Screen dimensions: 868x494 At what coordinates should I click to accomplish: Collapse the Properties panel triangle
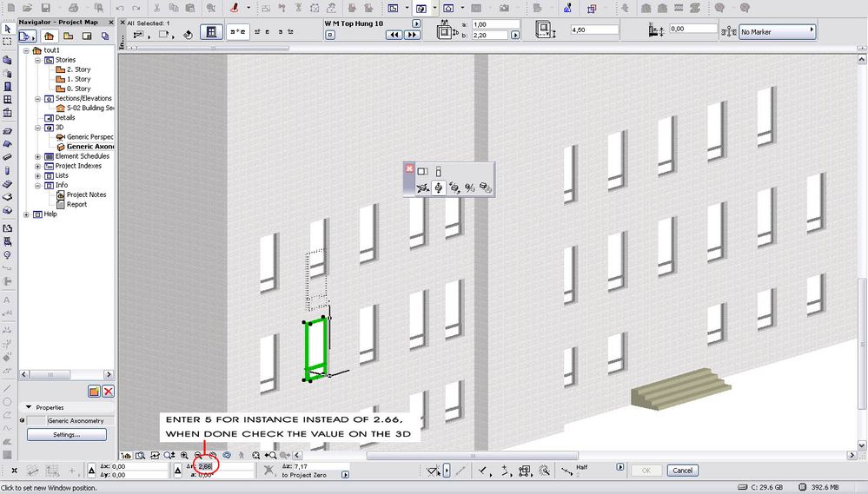[x=28, y=407]
